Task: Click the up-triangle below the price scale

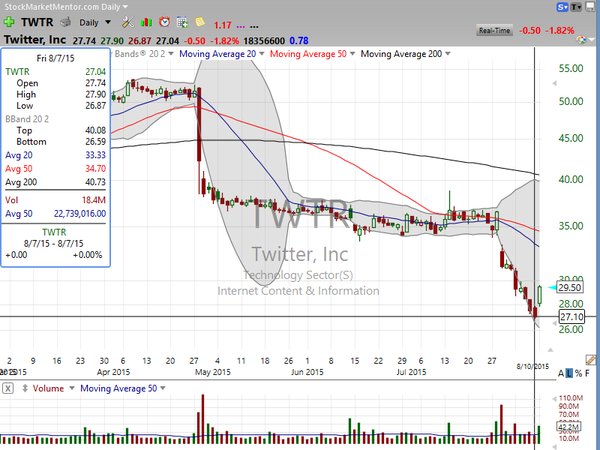Action: [550, 350]
